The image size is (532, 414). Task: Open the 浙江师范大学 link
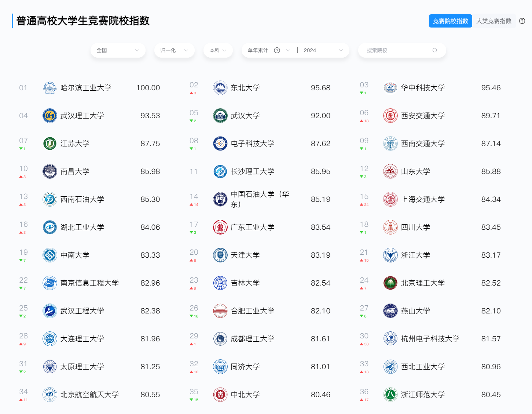click(423, 395)
